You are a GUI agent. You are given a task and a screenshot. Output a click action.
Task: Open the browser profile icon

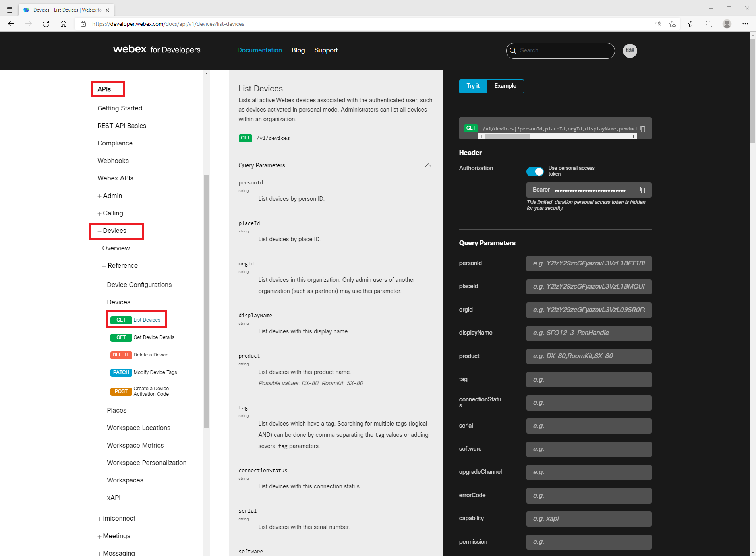tap(727, 24)
